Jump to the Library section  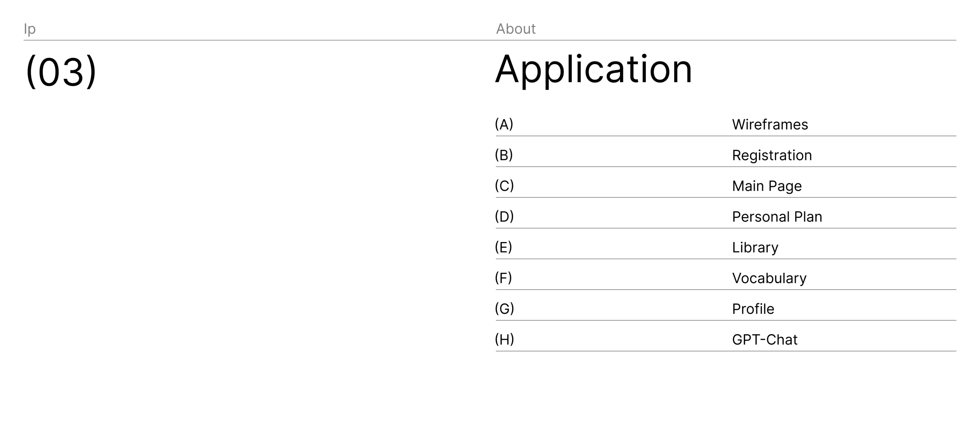click(755, 247)
